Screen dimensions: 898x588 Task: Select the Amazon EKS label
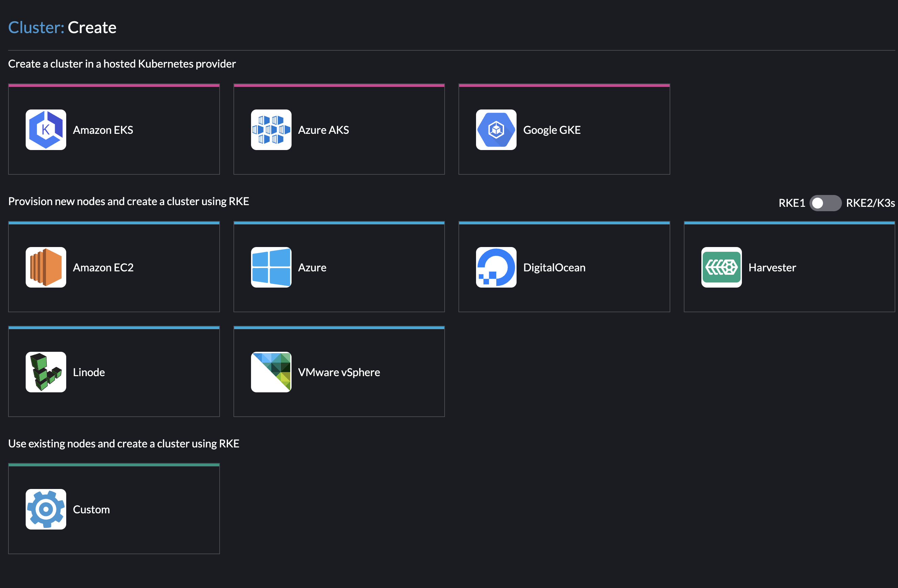click(103, 130)
